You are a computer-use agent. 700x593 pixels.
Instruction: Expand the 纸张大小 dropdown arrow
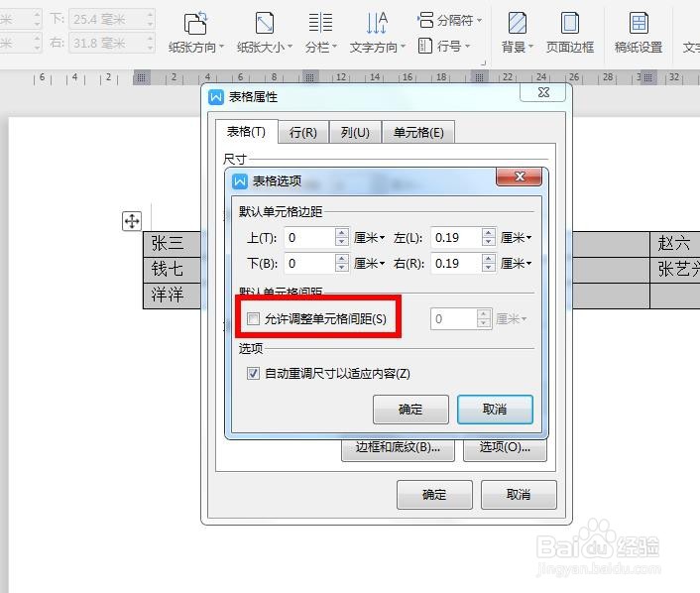(x=290, y=47)
